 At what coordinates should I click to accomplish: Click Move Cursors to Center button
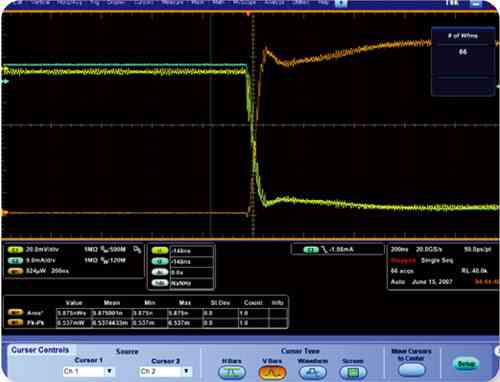click(411, 370)
